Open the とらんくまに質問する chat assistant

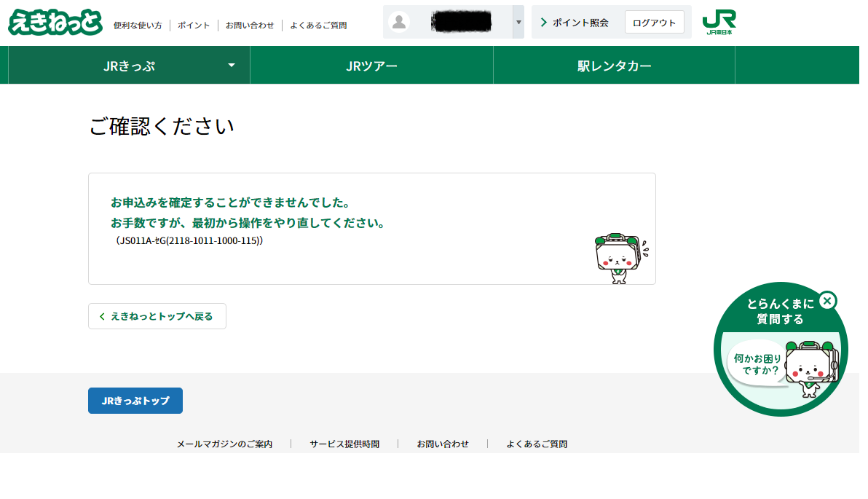pyautogui.click(x=781, y=350)
